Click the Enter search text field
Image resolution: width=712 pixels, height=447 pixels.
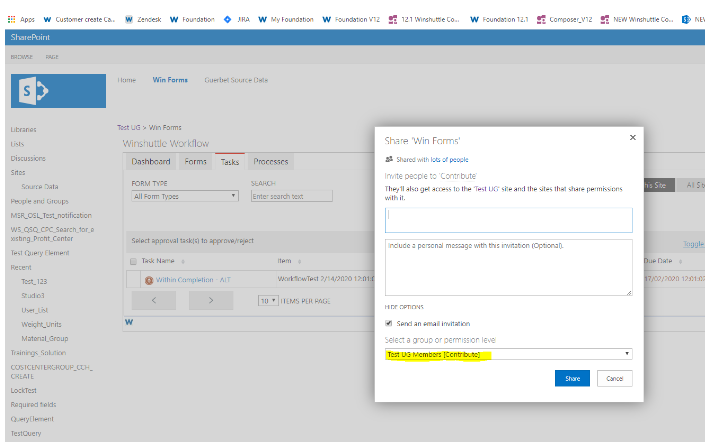pyautogui.click(x=292, y=196)
